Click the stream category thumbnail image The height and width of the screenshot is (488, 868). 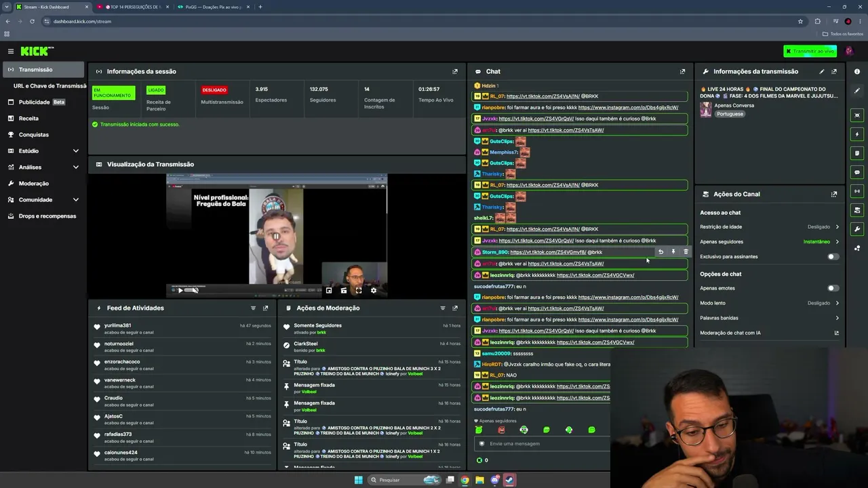click(706, 109)
